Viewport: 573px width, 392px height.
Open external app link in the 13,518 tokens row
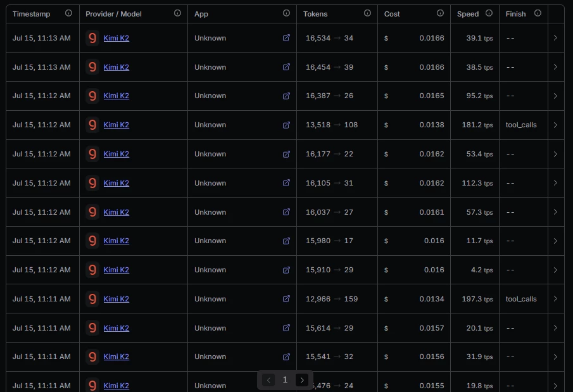286,125
